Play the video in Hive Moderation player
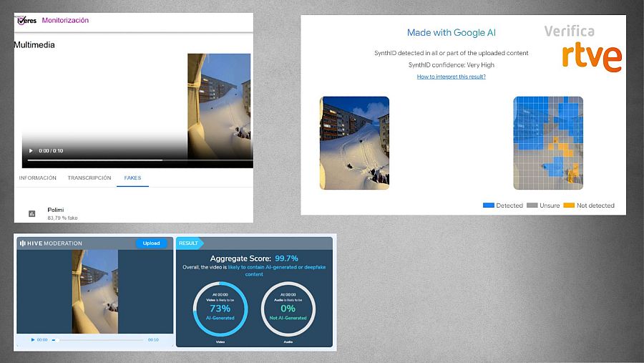644x363 pixels. coord(32,340)
